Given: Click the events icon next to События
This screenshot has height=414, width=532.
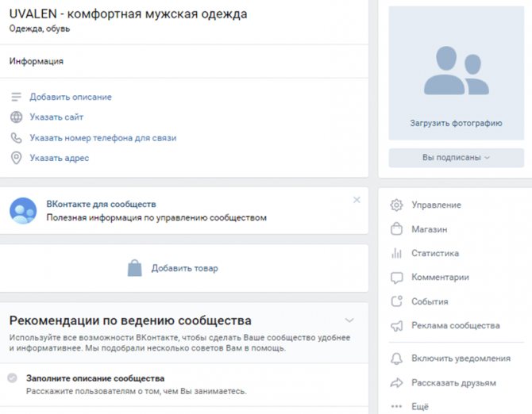Looking at the screenshot, I should pos(396,301).
